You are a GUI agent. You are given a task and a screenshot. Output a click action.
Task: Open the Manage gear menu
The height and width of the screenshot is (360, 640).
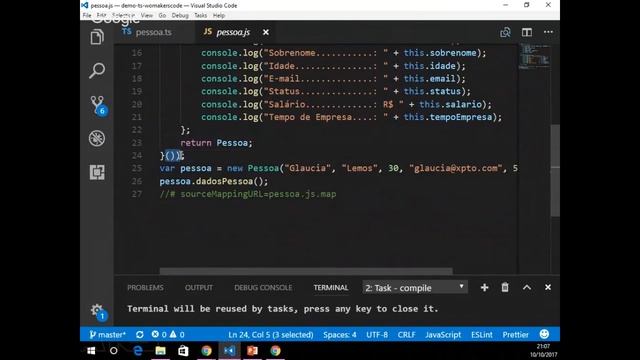point(97,311)
